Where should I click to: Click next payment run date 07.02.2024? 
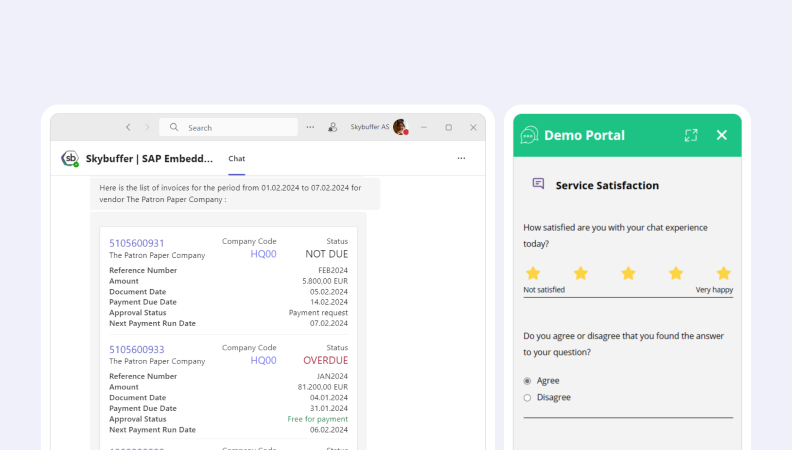[x=329, y=323]
